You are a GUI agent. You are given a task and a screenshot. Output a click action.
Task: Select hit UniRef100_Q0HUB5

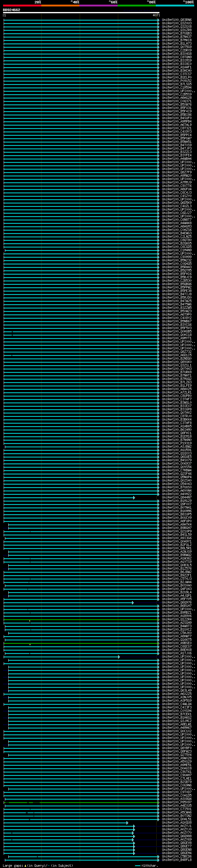tap(176, 332)
